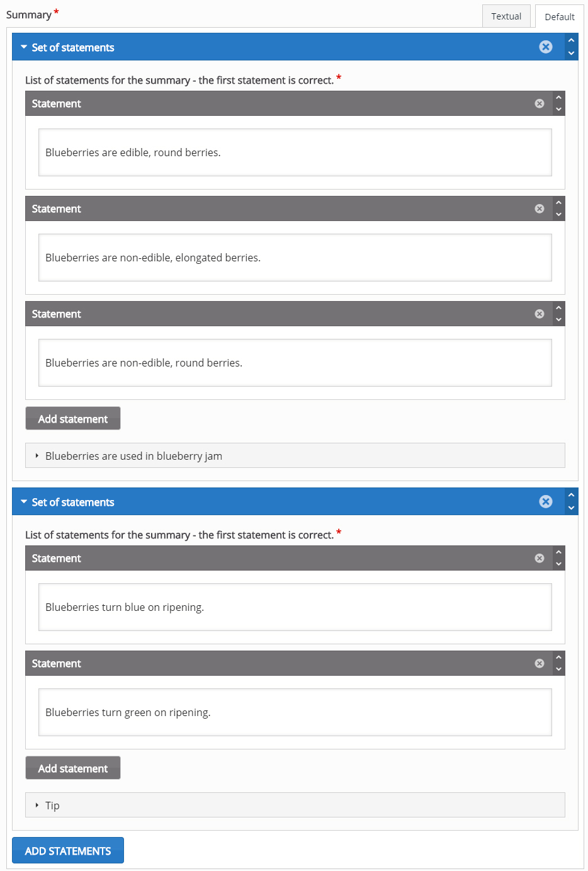
Task: Delete the 'turn blue on ripening' statement
Action: pyautogui.click(x=540, y=558)
